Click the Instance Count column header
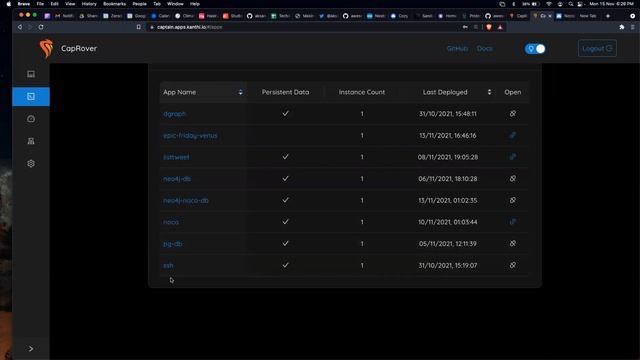The width and height of the screenshot is (640, 360). pos(362,92)
